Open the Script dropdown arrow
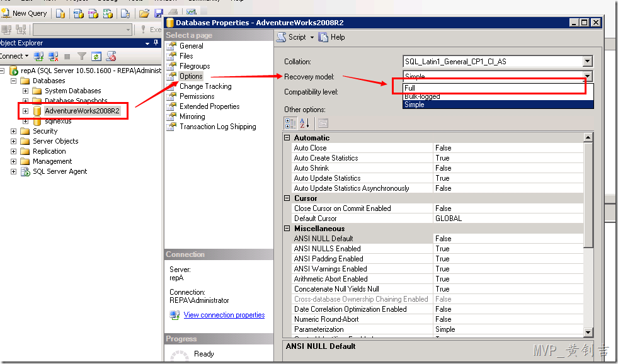The height and width of the screenshot is (364, 618). (312, 37)
